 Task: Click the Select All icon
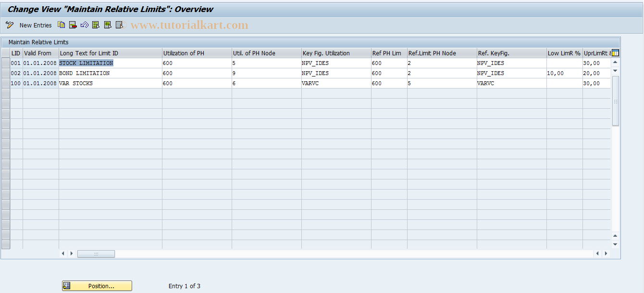click(96, 25)
